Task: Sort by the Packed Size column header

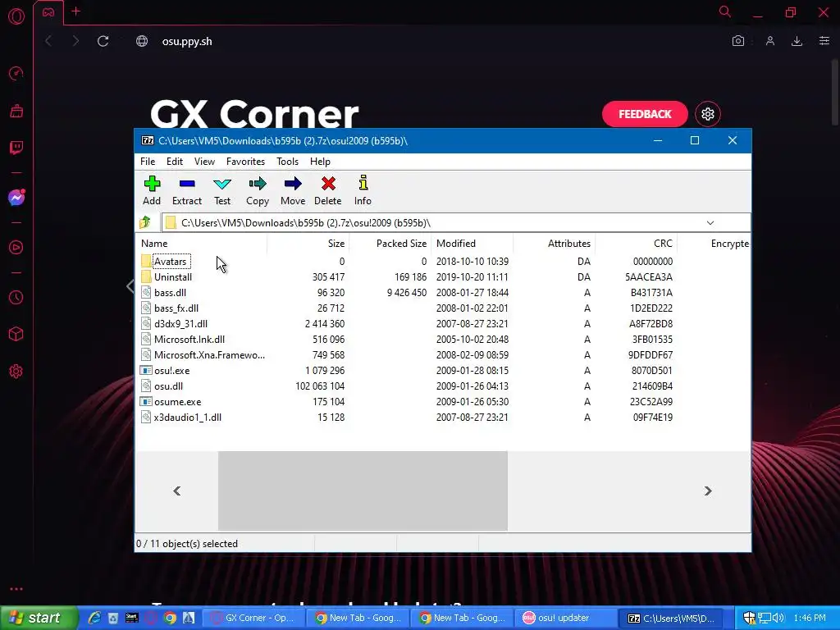Action: (x=390, y=243)
